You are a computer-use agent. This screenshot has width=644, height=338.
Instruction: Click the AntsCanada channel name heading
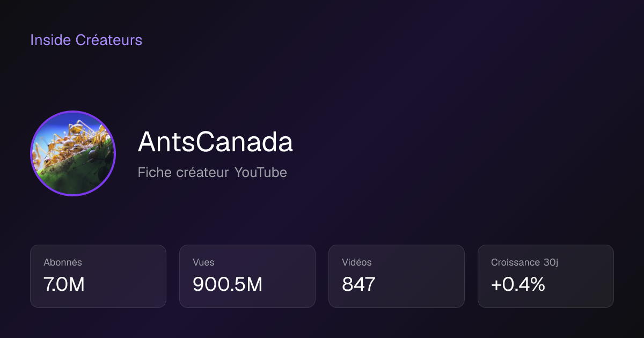pos(215,143)
